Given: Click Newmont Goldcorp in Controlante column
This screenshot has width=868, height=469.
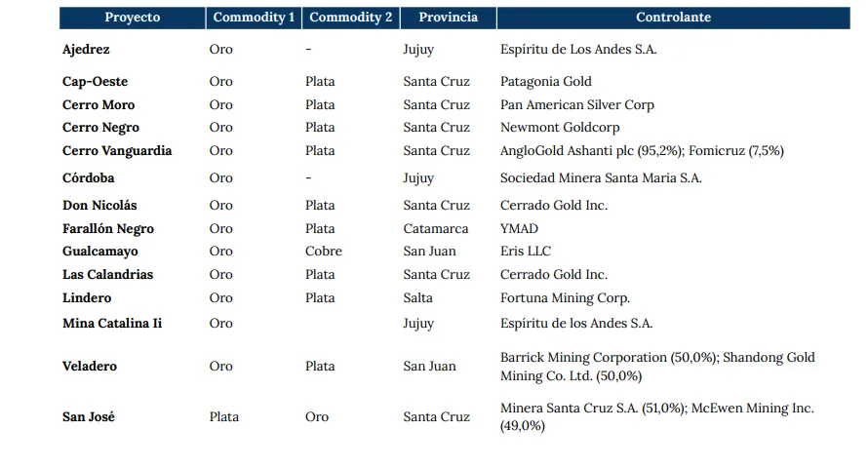Looking at the screenshot, I should point(560,128).
